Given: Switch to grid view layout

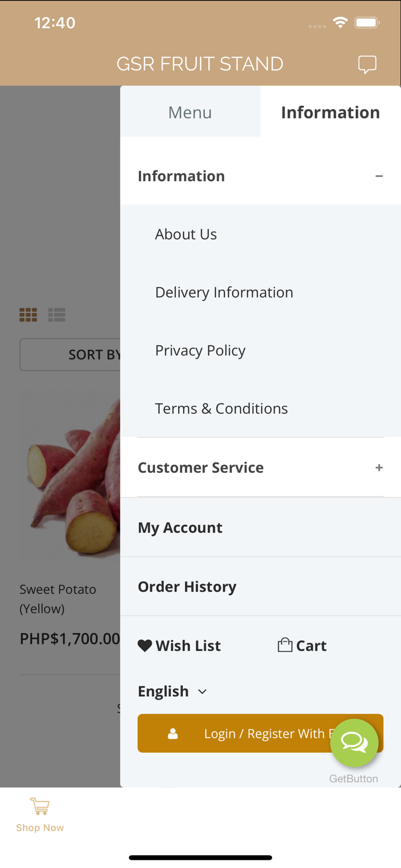Looking at the screenshot, I should [x=28, y=315].
